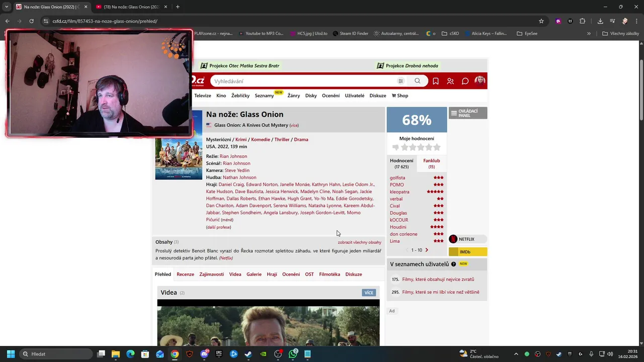644x362 pixels.
Task: Show more bookmarks with the double chevron
Action: tap(589, 34)
